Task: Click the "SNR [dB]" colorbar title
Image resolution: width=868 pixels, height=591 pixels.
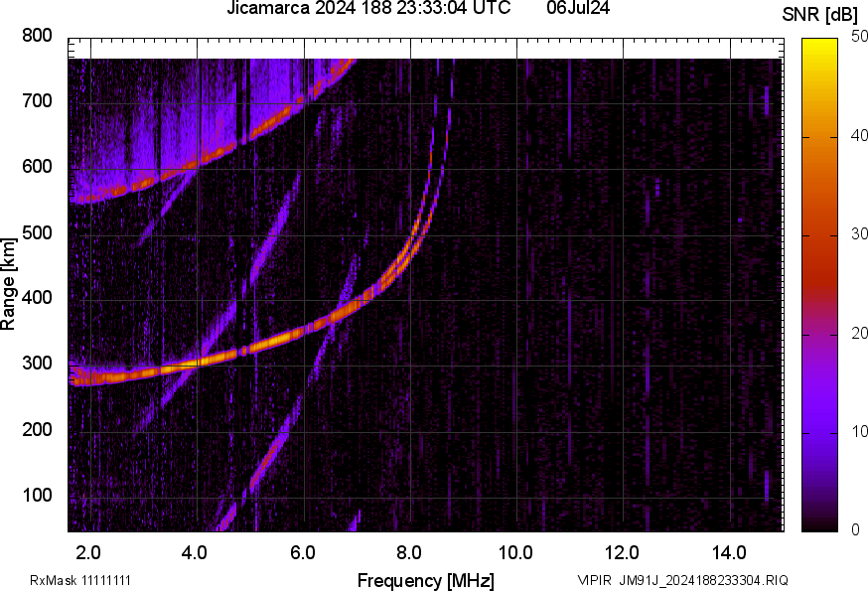Action: pos(820,15)
